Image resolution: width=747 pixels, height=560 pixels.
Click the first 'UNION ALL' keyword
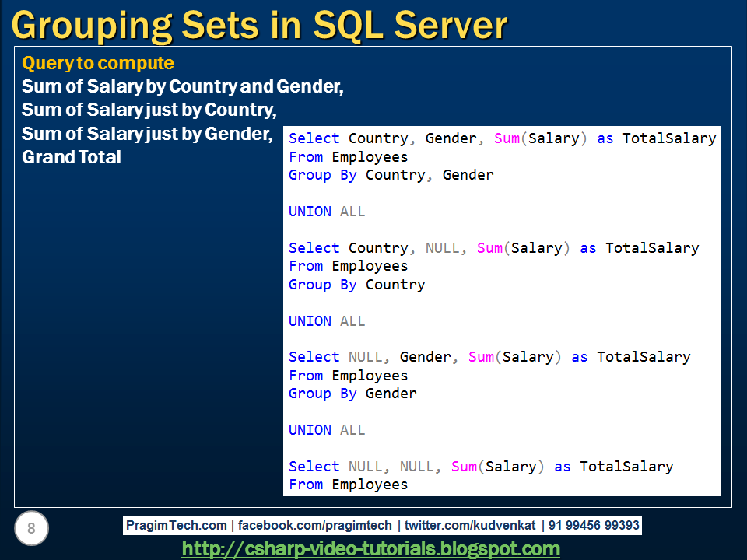tap(328, 211)
